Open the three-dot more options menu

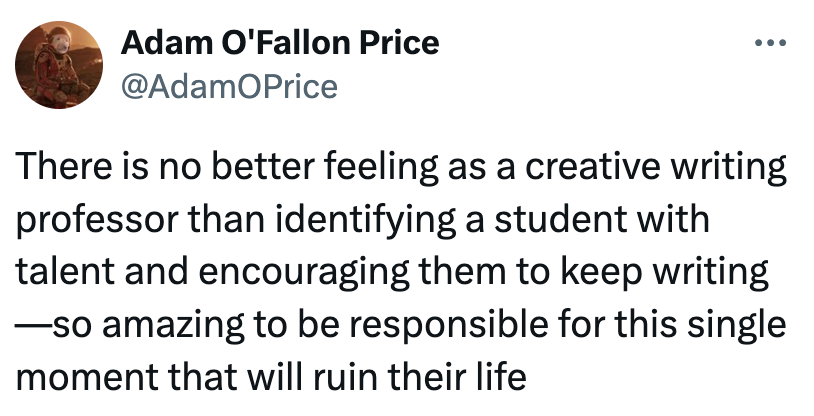(x=771, y=44)
